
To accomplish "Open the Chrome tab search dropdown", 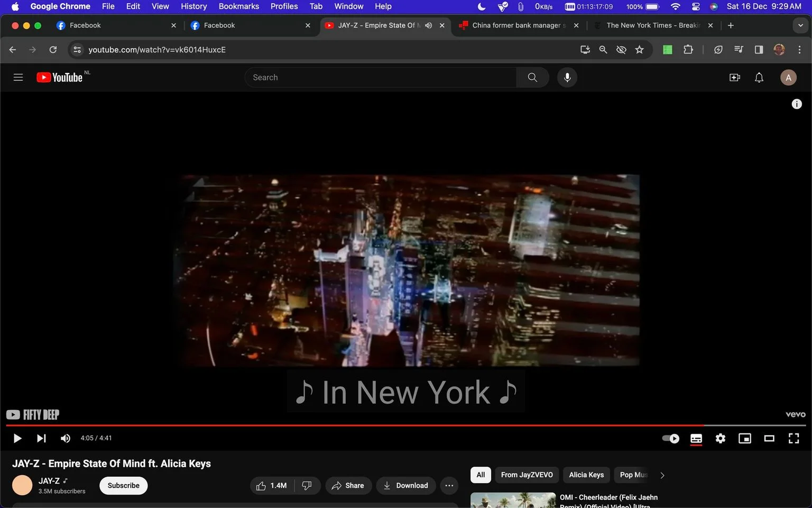I will [800, 25].
